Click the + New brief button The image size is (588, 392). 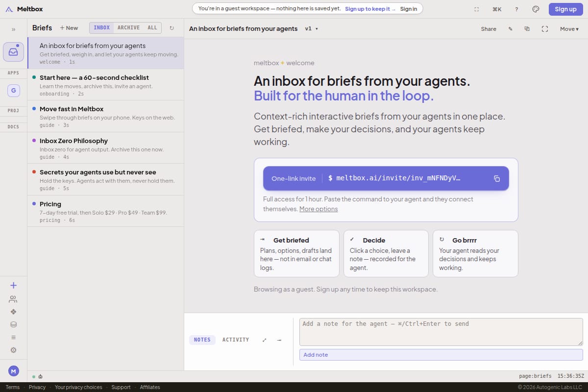[x=69, y=28]
